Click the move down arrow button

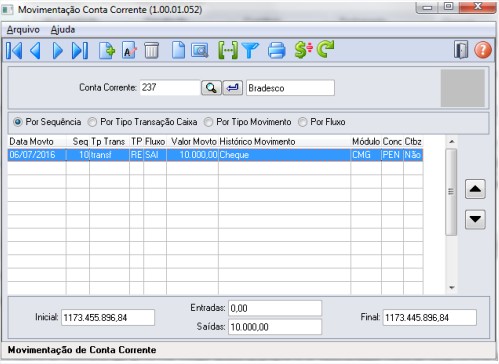point(475,219)
